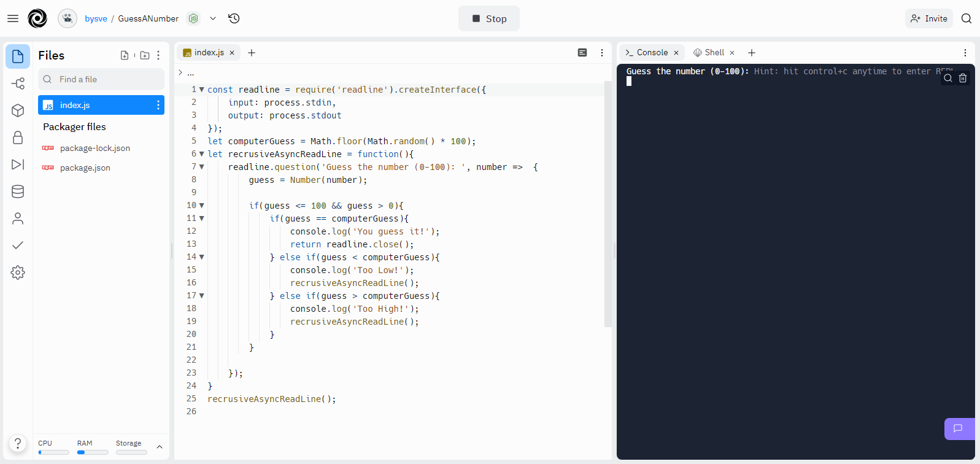Open editor pane three-dot menu
Image resolution: width=980 pixels, height=464 pixels.
click(x=602, y=53)
